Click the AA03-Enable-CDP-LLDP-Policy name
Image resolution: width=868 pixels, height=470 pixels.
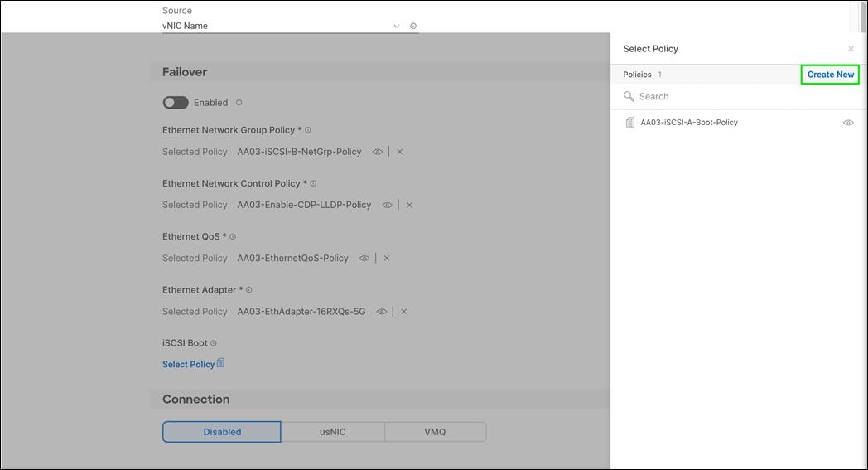pos(304,205)
